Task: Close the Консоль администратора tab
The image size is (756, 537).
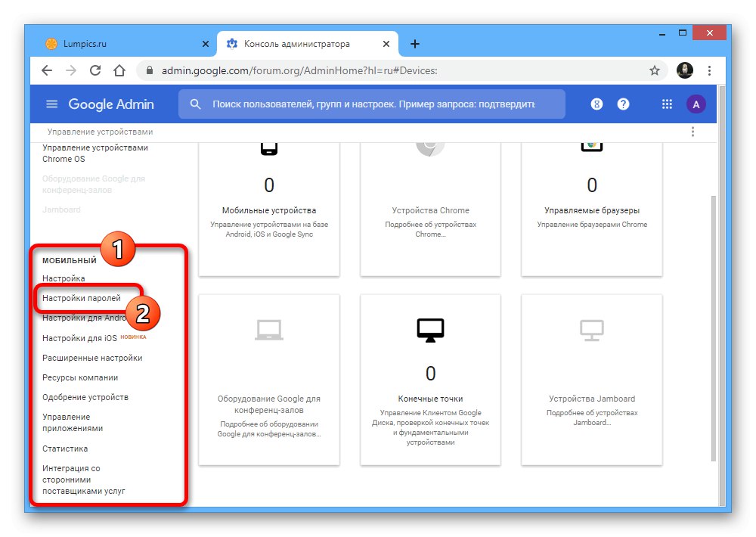Action: (x=386, y=44)
